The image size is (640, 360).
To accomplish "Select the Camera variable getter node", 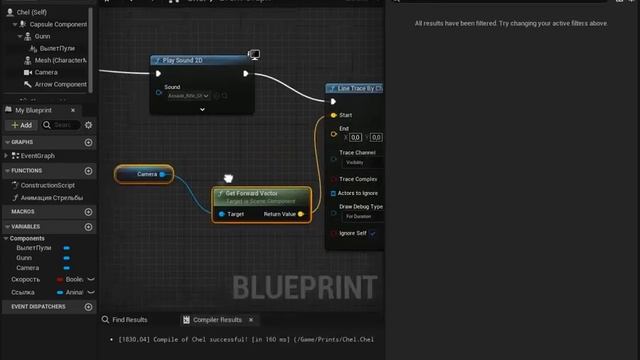I will (144, 174).
